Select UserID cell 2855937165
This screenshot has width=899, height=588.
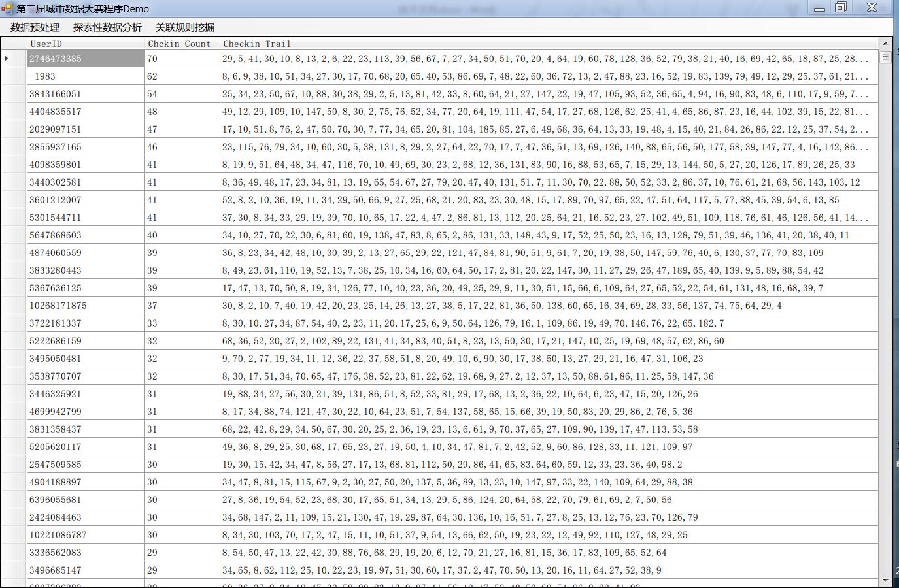86,147
